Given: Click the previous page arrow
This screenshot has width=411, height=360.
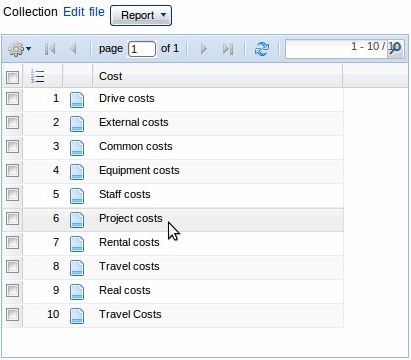Looking at the screenshot, I should point(73,49).
